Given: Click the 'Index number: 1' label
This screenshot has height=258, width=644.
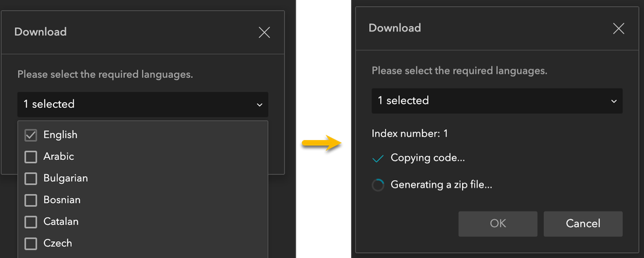Looking at the screenshot, I should pyautogui.click(x=410, y=134).
